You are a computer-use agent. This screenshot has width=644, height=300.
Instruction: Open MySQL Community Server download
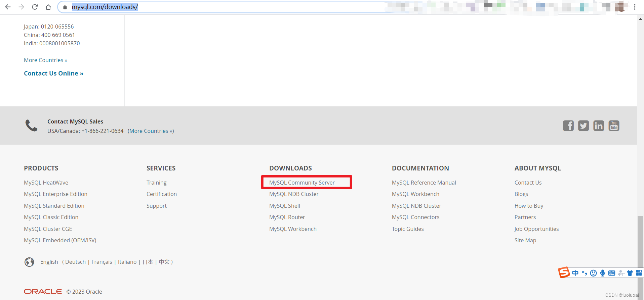coord(302,183)
